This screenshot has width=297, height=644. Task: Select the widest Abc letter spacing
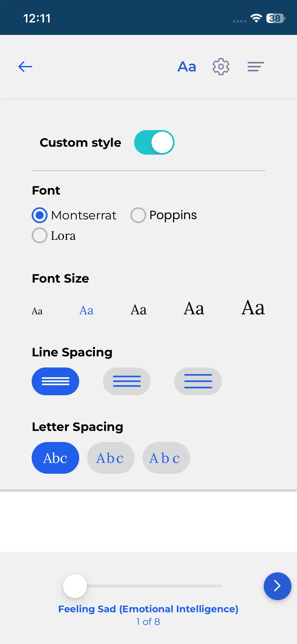tap(166, 458)
